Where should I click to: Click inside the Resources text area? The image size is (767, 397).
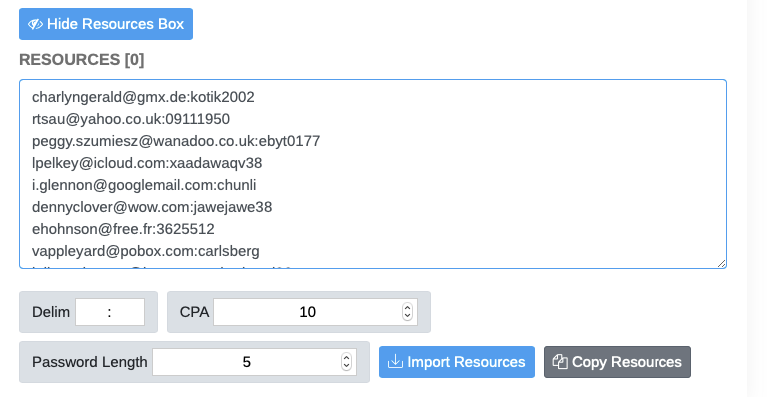pyautogui.click(x=373, y=174)
